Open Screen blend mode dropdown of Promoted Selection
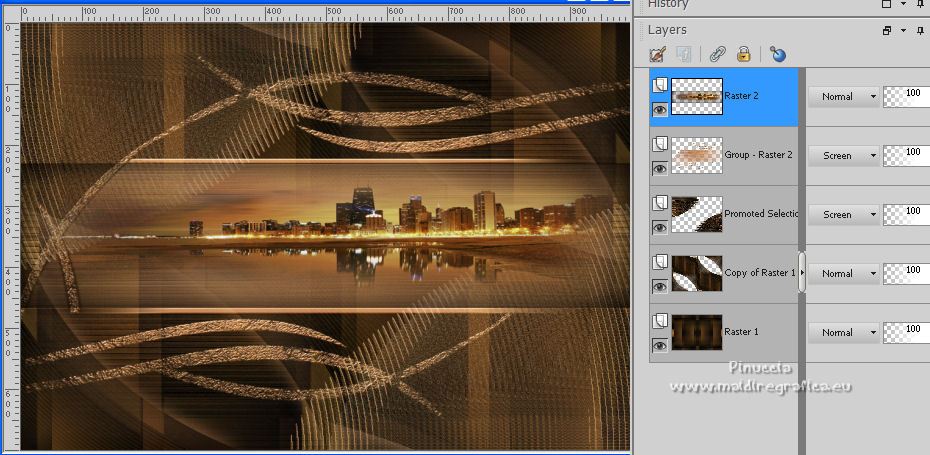930x455 pixels. (843, 215)
